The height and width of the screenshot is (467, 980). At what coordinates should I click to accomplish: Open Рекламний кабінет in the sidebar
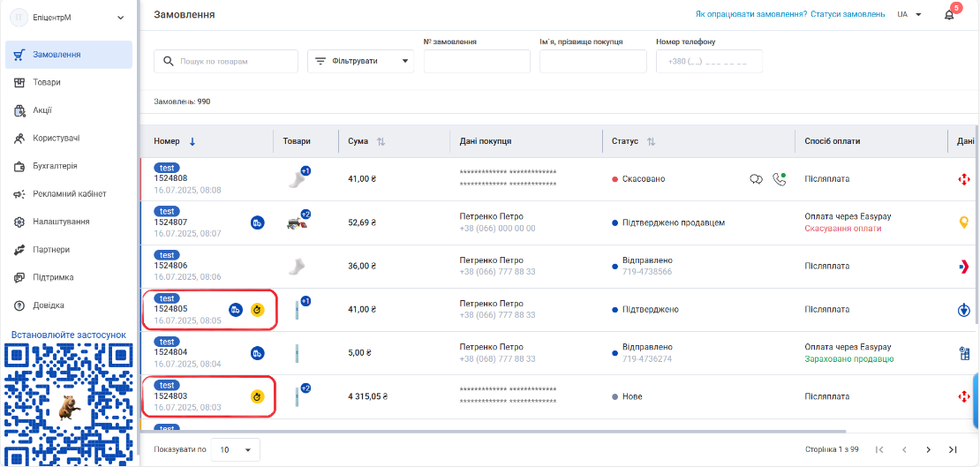[69, 194]
